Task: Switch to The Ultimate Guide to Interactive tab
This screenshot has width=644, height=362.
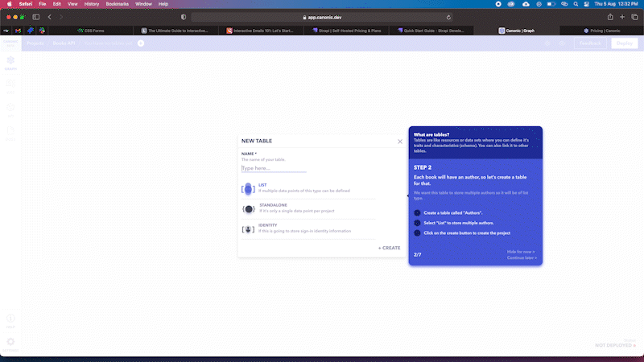Action: tap(175, 31)
